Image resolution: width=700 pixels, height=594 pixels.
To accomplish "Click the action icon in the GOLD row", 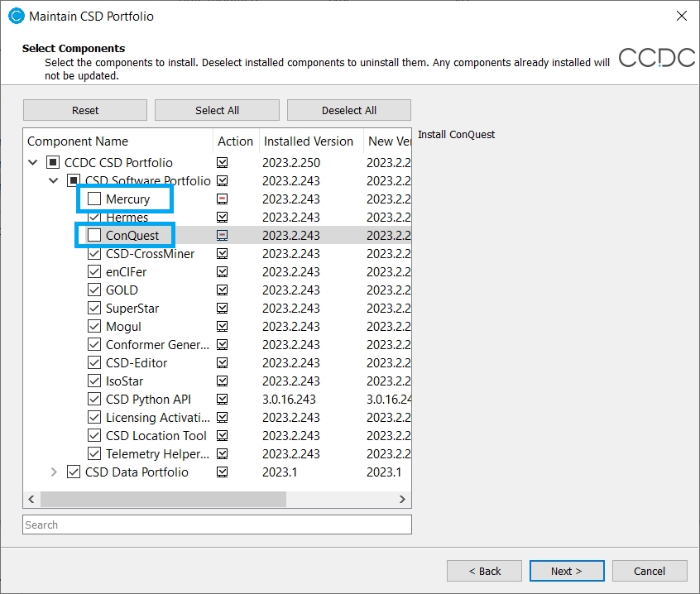I will coord(222,290).
